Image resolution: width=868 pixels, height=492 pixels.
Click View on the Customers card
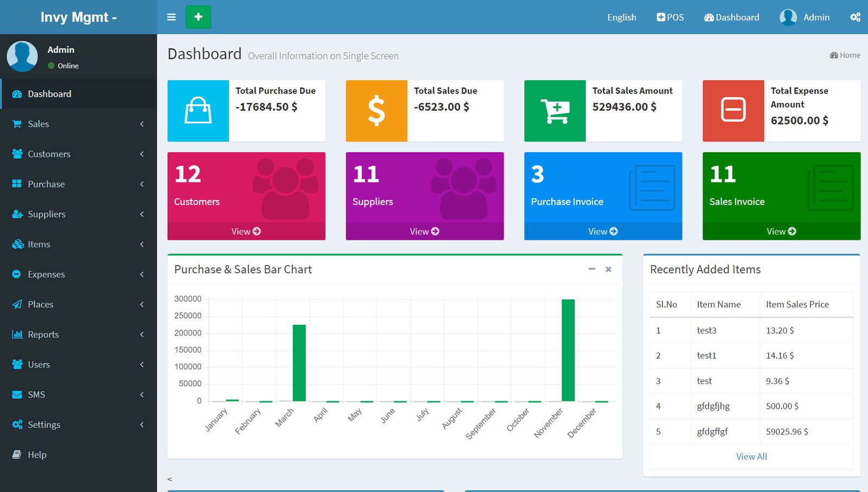[246, 231]
